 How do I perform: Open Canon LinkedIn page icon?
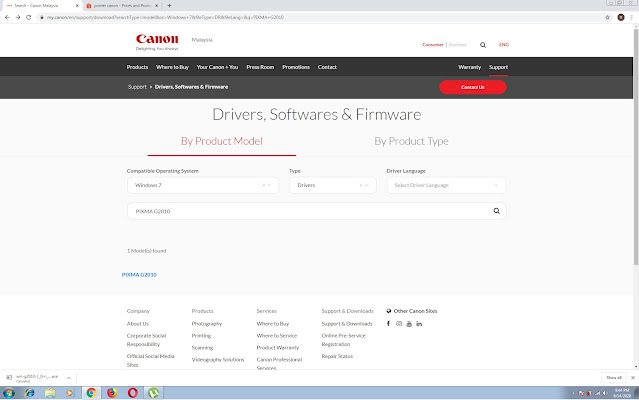(x=419, y=323)
